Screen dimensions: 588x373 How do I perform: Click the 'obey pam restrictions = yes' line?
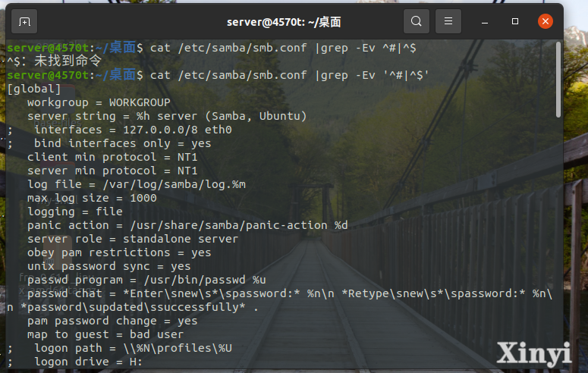tap(119, 252)
